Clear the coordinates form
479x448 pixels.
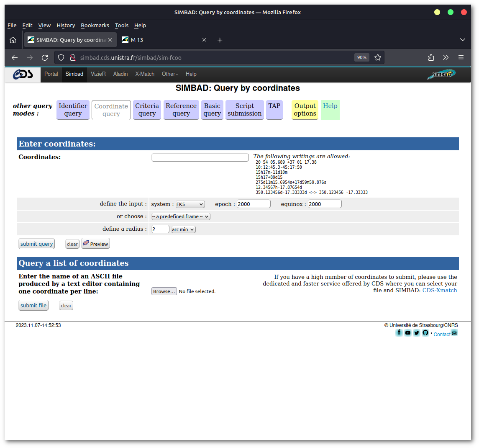click(x=72, y=244)
